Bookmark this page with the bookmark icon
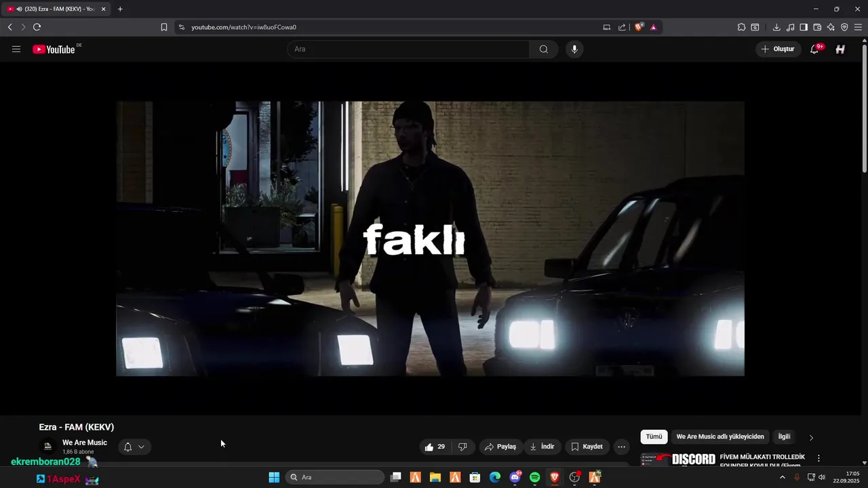868x488 pixels. [164, 27]
